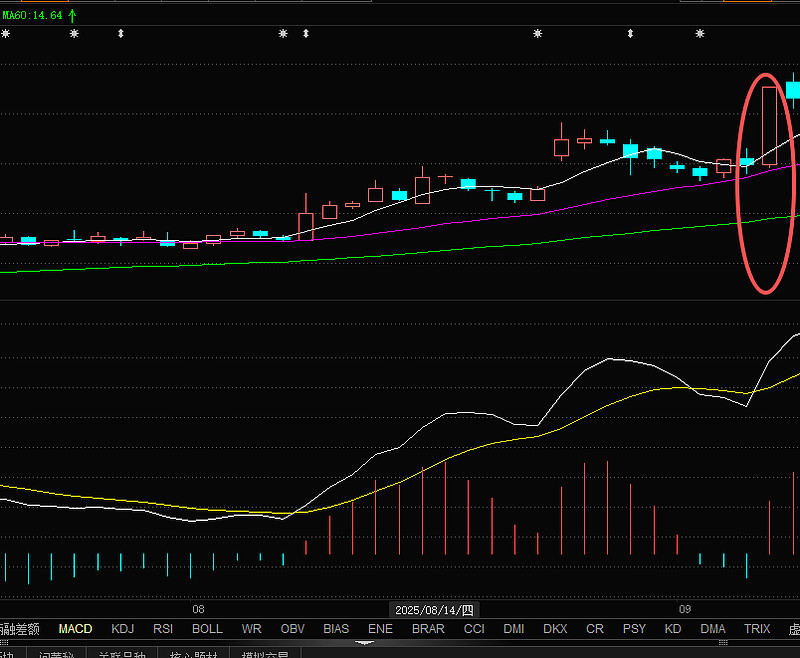Switch to the TRIX indicator
800x658 pixels.
pyautogui.click(x=757, y=629)
